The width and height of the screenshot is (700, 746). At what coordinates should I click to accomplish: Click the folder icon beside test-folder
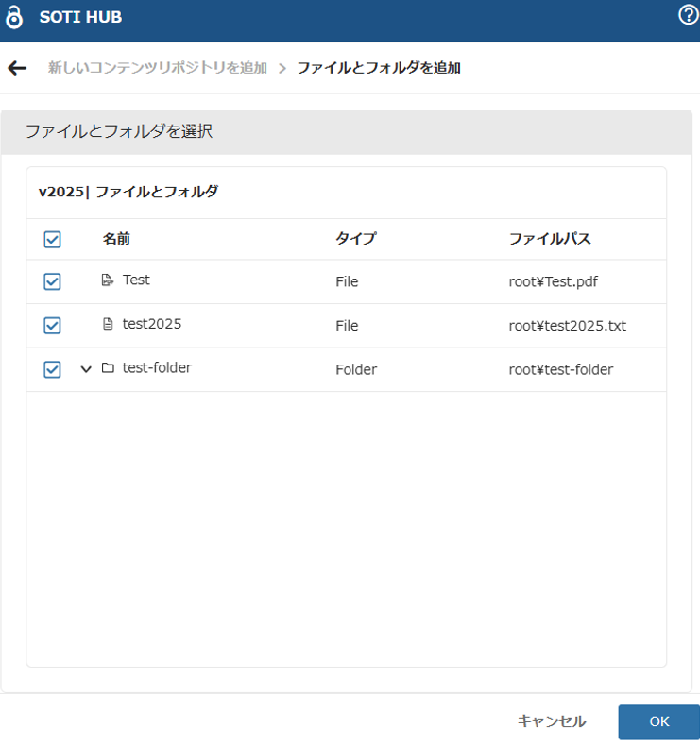(108, 367)
